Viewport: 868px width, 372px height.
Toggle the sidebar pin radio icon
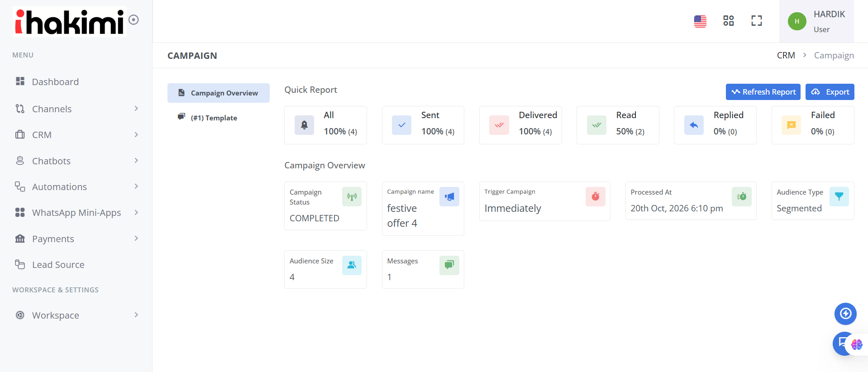[x=134, y=19]
